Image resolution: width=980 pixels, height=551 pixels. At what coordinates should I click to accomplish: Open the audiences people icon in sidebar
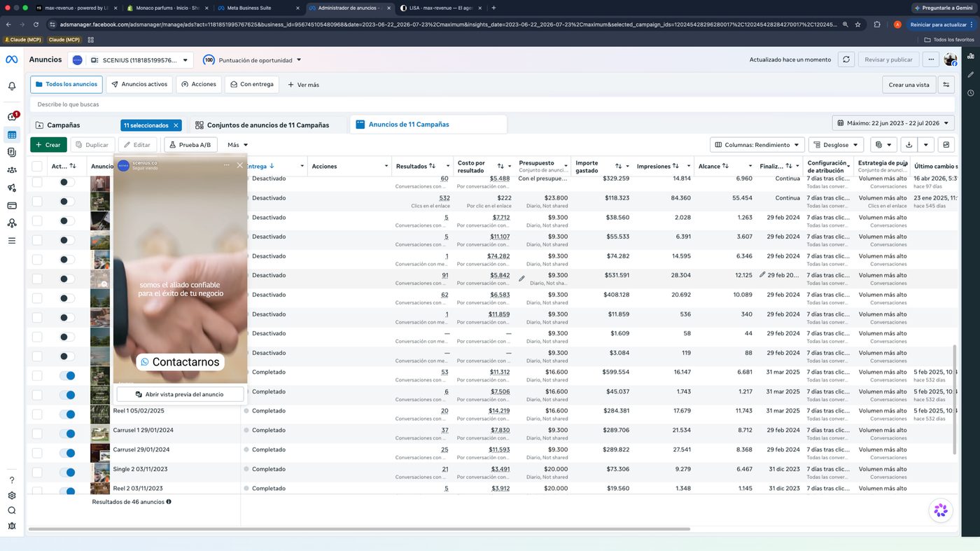point(12,169)
